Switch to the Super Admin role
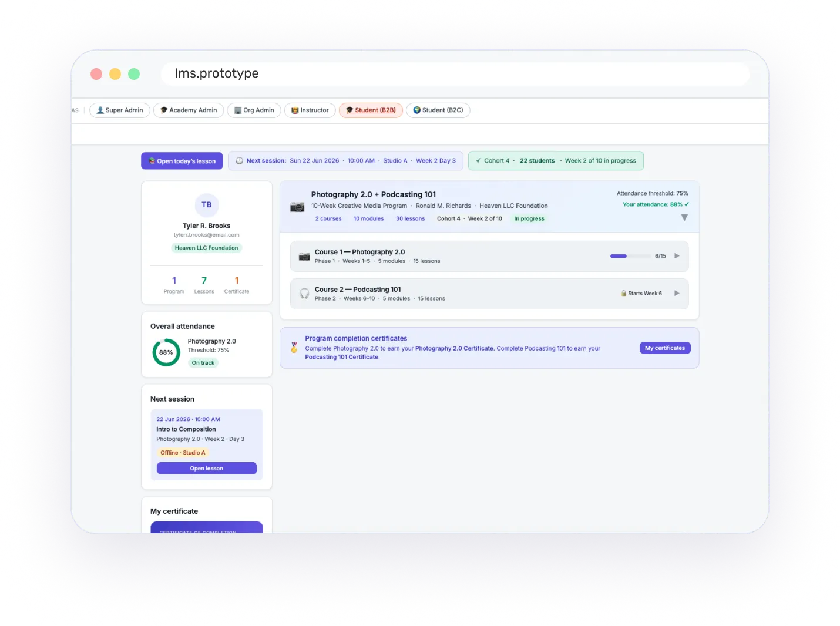 point(120,110)
